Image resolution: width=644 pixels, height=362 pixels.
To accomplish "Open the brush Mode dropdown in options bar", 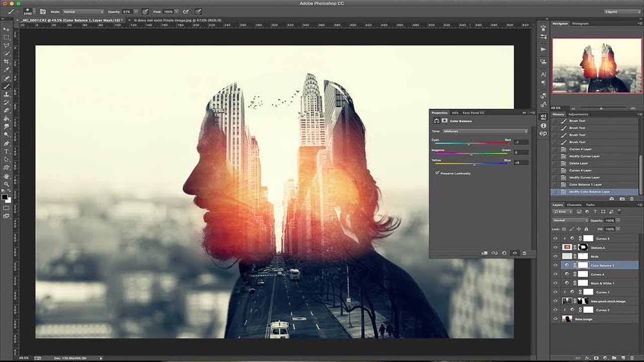I will click(83, 11).
